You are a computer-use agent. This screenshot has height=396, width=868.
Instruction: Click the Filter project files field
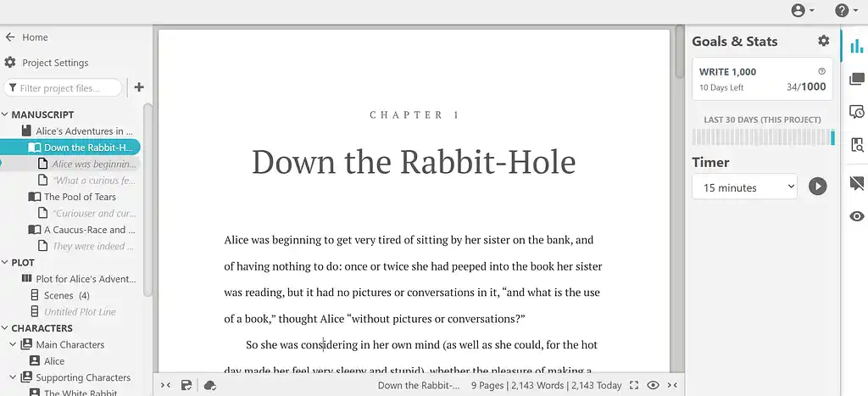pyautogui.click(x=63, y=88)
